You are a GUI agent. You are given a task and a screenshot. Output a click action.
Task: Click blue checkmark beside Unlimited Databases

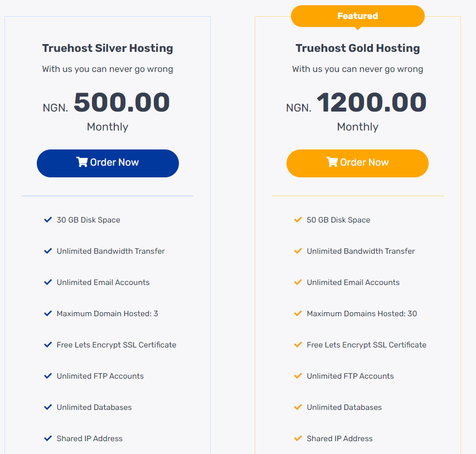(x=48, y=407)
